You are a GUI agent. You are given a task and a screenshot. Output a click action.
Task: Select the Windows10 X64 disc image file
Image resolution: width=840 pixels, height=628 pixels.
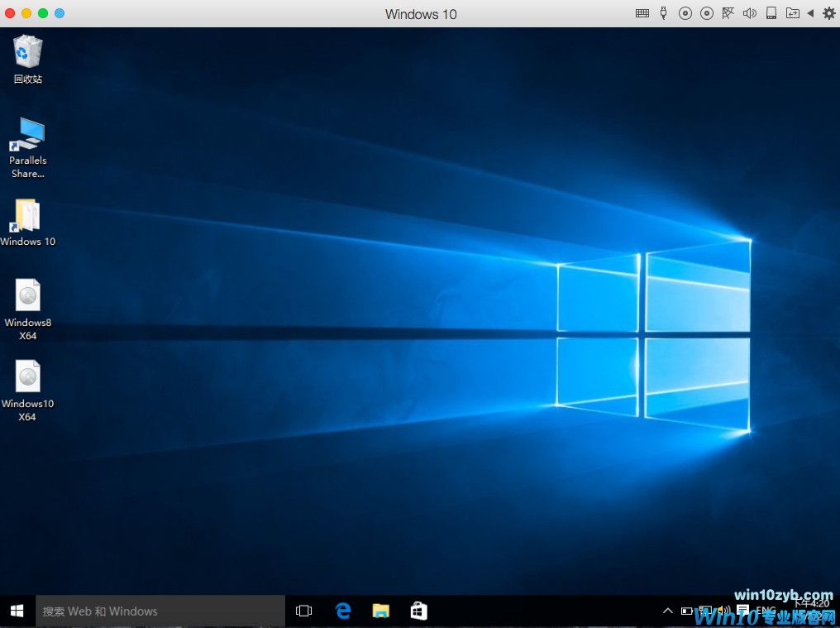pos(27,389)
